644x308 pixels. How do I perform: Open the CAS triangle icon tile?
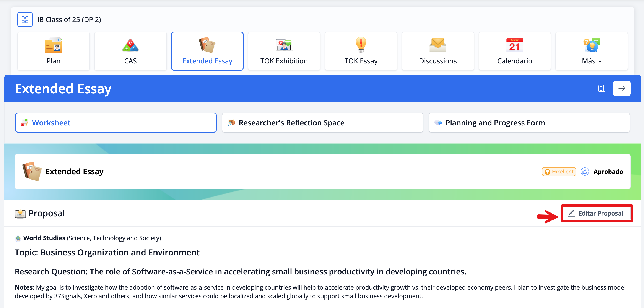tap(130, 51)
